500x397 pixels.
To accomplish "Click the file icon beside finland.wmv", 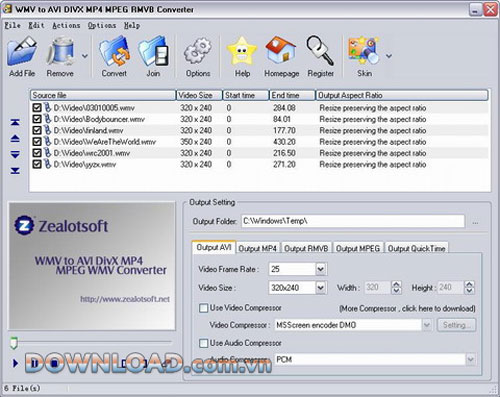I will (x=47, y=130).
